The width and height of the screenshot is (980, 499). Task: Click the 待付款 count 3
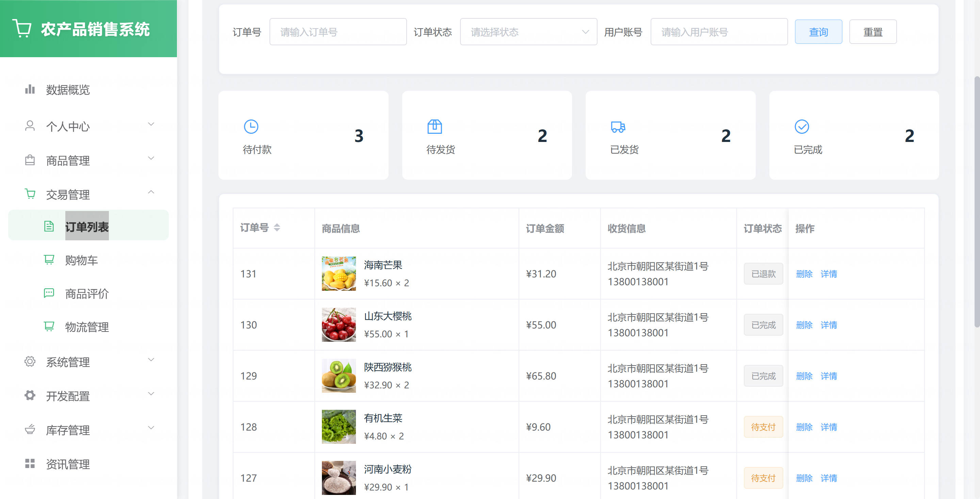[x=359, y=136]
